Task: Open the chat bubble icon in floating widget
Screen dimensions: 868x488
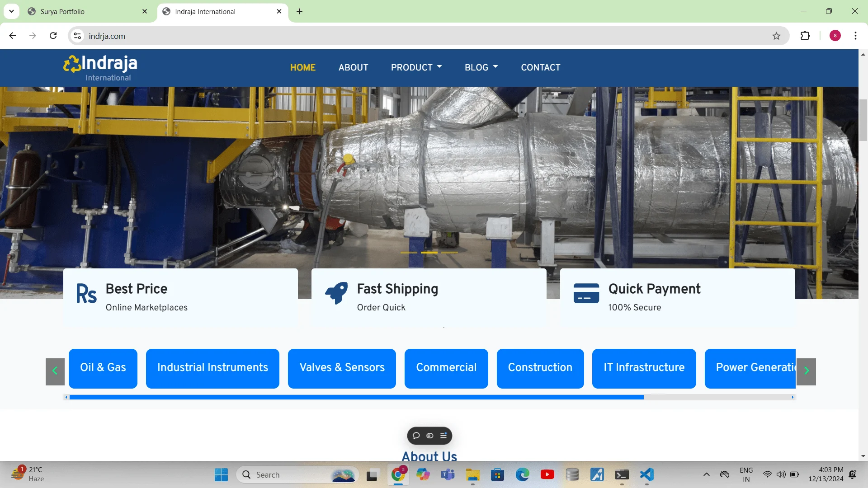Action: coord(416,436)
